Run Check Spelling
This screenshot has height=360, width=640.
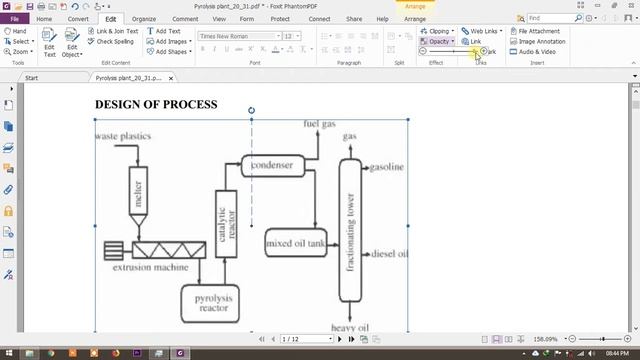[111, 41]
